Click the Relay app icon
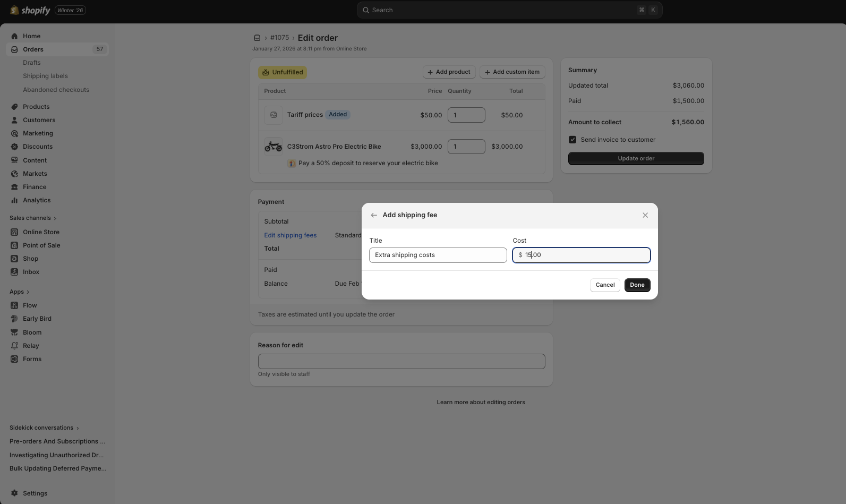Screen dimensions: 846x504 pos(14,346)
